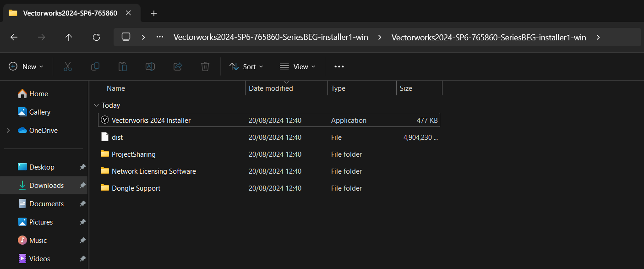This screenshot has width=644, height=269.
Task: Expand the OneDrive tree node
Action: coord(8,131)
